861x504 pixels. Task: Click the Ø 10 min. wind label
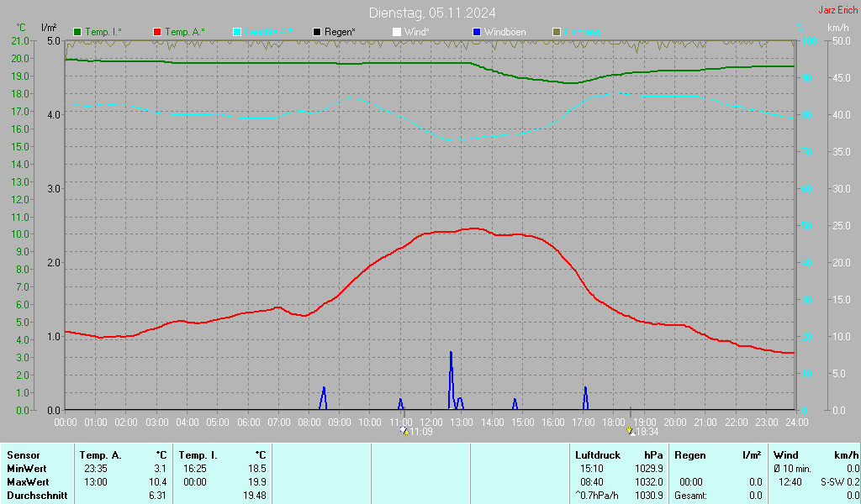tap(792, 469)
